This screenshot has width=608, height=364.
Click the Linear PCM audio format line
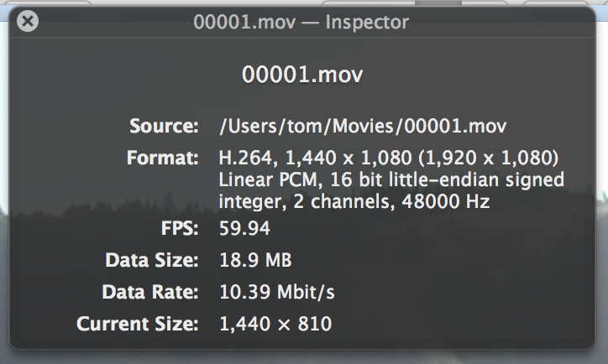pyautogui.click(x=391, y=179)
